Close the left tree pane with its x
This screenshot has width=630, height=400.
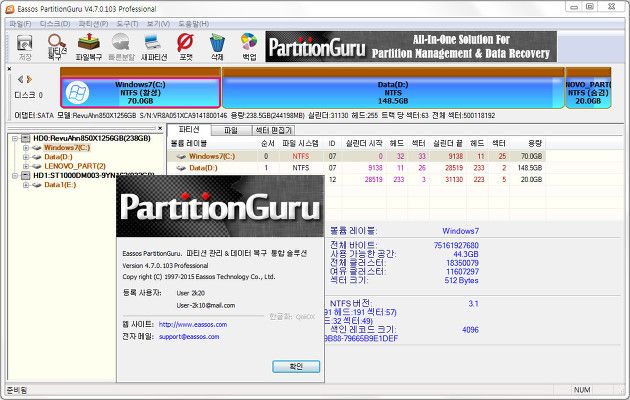pos(160,129)
